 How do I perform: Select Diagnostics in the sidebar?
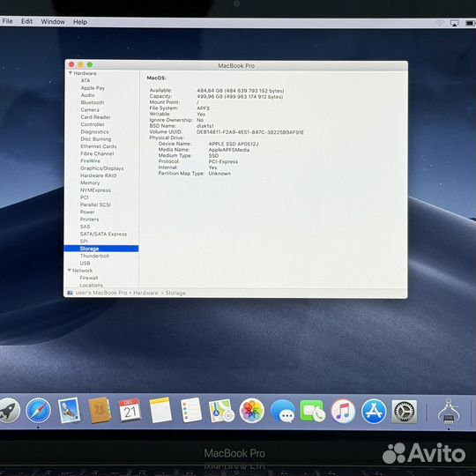coord(94,131)
